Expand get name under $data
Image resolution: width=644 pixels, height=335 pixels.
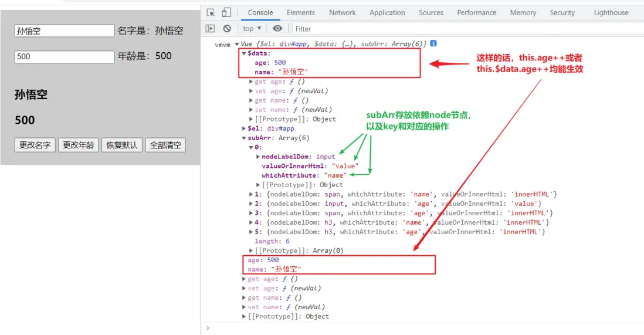tap(251, 101)
